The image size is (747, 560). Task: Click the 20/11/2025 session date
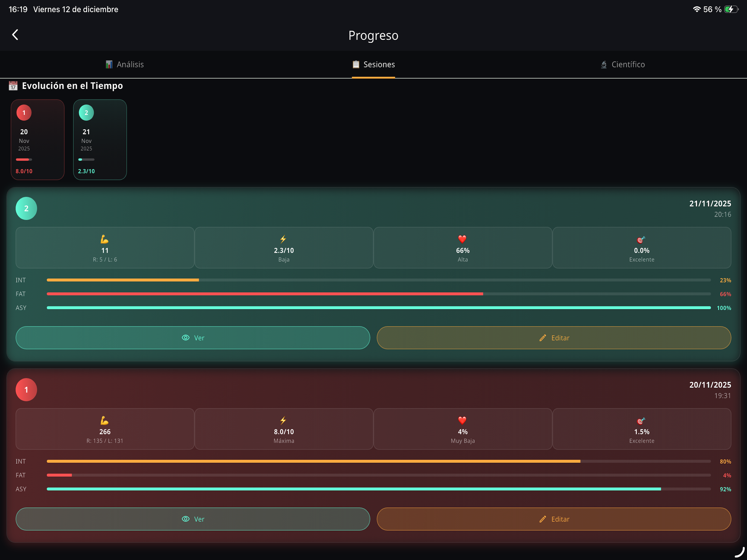[710, 385]
